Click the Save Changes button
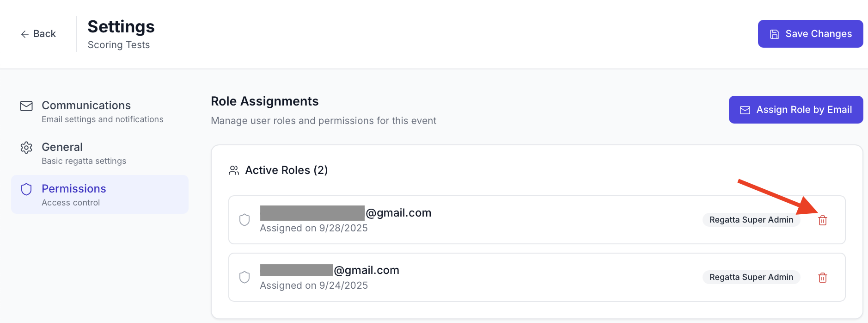The image size is (868, 323). pyautogui.click(x=810, y=33)
